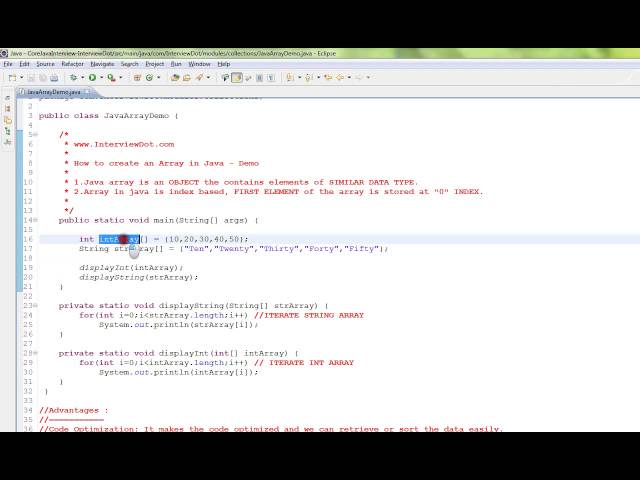Open the Edit menu
The width and height of the screenshot is (640, 480).
point(24,64)
